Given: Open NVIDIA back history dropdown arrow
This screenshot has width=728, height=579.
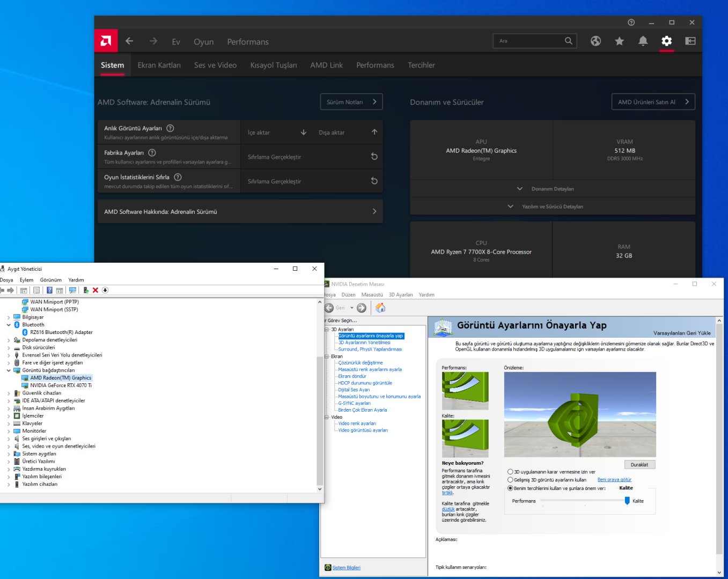Looking at the screenshot, I should [x=352, y=308].
